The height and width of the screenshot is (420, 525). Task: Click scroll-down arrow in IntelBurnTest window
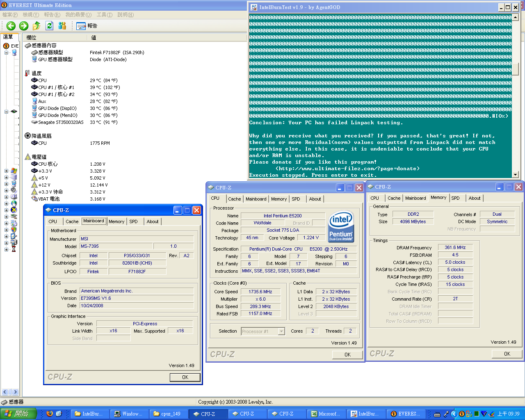[516, 174]
